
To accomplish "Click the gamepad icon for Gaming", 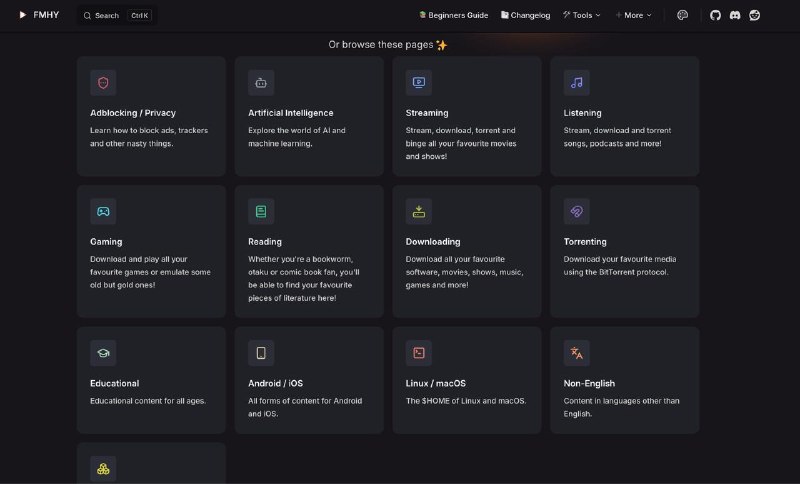I will click(x=103, y=211).
